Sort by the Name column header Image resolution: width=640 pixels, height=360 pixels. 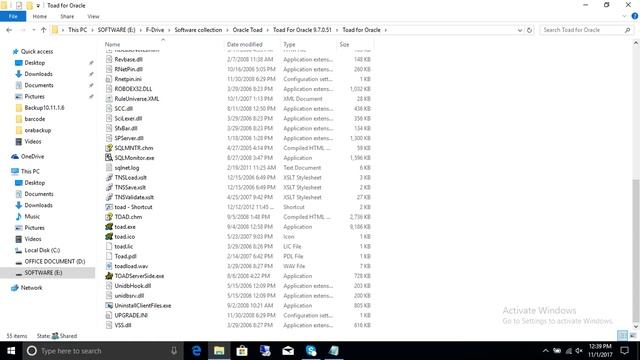[x=112, y=44]
